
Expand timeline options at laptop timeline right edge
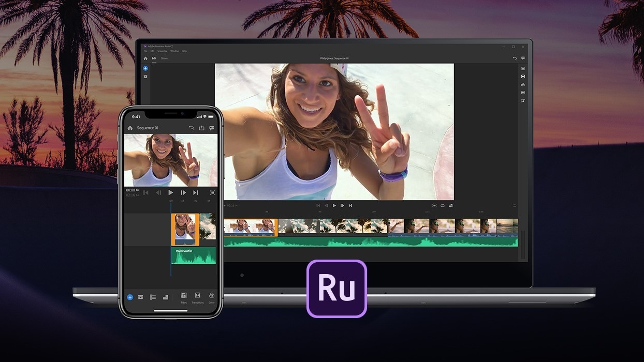click(x=515, y=205)
